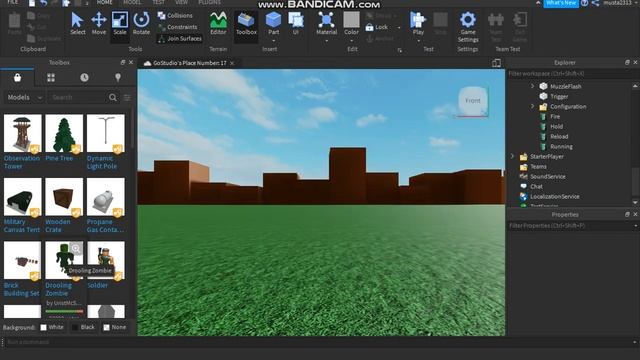Undock the Toolbox panel

coord(123,62)
